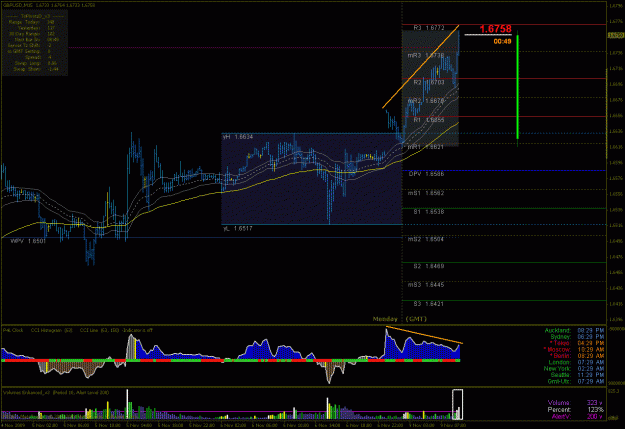Click the S1 support level label

(x=429, y=212)
